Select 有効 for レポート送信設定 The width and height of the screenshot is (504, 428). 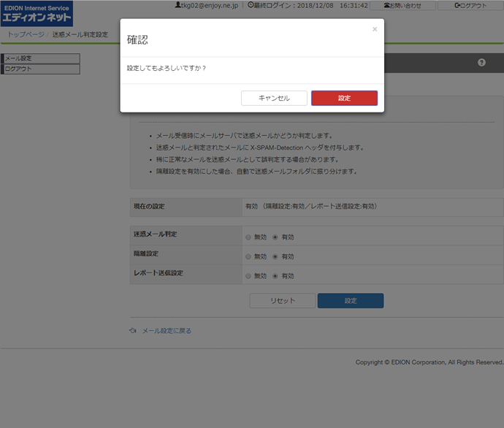pyautogui.click(x=275, y=276)
